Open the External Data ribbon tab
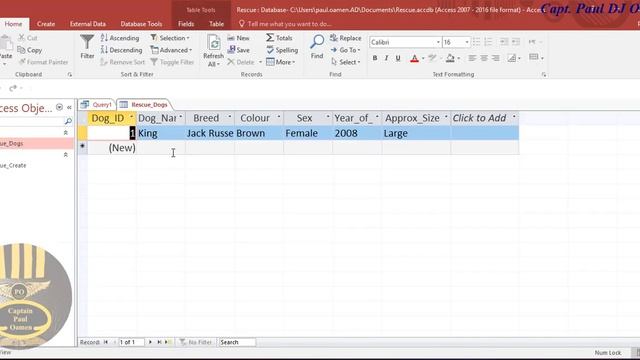Image resolution: width=640 pixels, height=360 pixels. click(87, 24)
